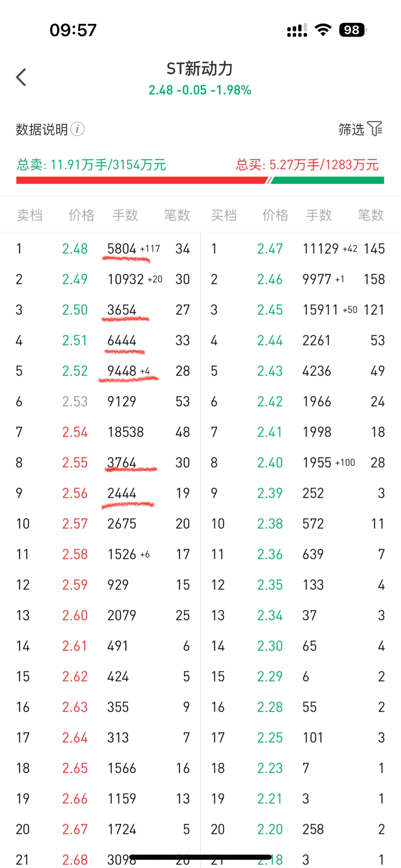401x868 pixels.
Task: Tap the 数据说明 label
Action: click(42, 129)
